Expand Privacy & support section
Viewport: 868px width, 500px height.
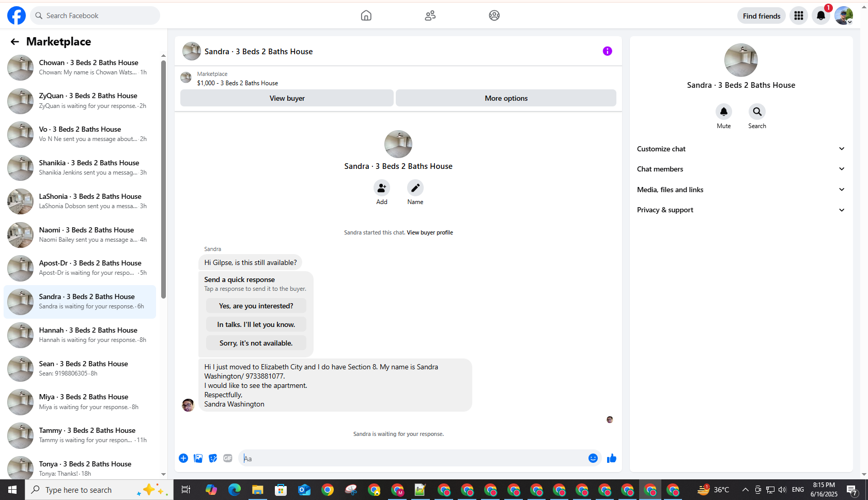[741, 210]
